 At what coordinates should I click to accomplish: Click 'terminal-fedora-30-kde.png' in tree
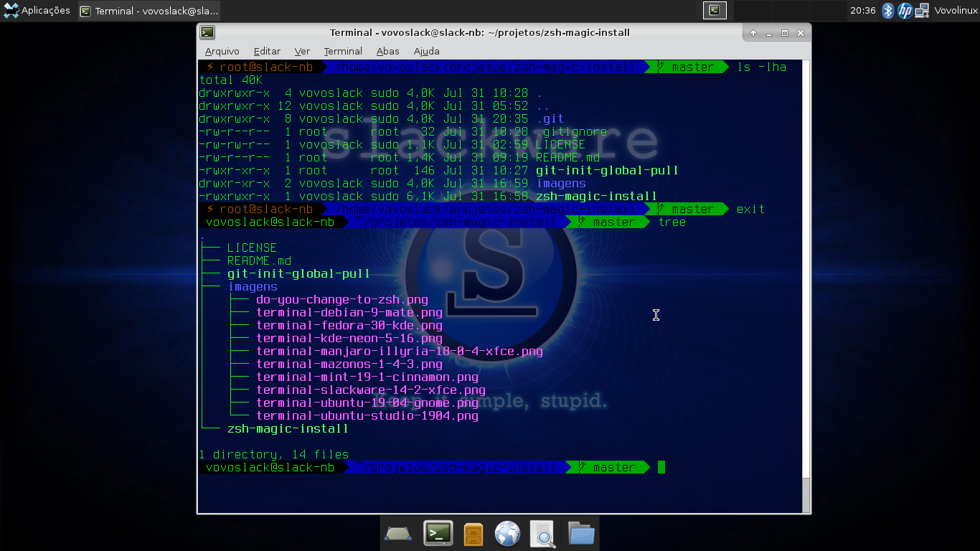349,326
